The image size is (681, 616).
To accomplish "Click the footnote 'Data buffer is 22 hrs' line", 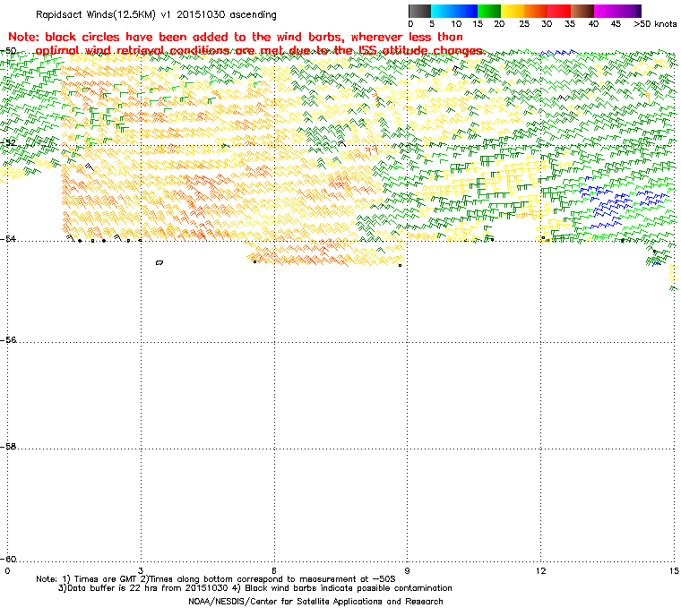I will point(255,588).
